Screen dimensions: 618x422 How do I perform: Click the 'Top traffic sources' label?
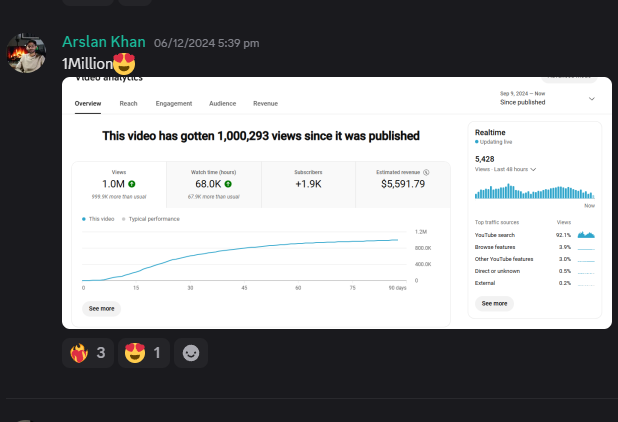point(497,222)
